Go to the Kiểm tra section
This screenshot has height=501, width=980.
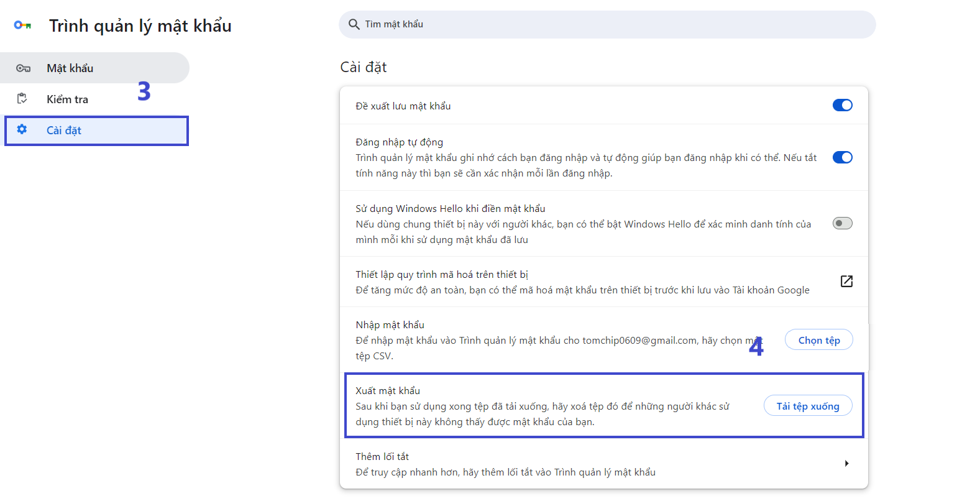click(94, 99)
